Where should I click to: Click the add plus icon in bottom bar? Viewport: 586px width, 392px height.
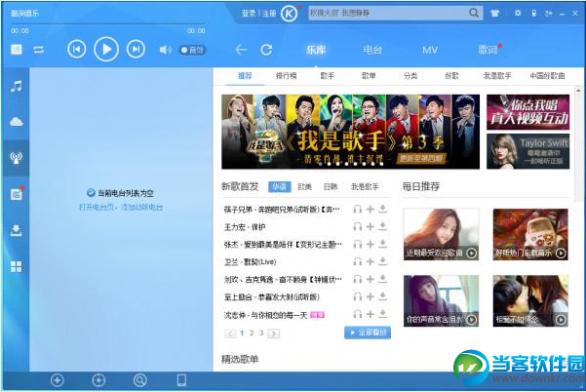[58, 380]
